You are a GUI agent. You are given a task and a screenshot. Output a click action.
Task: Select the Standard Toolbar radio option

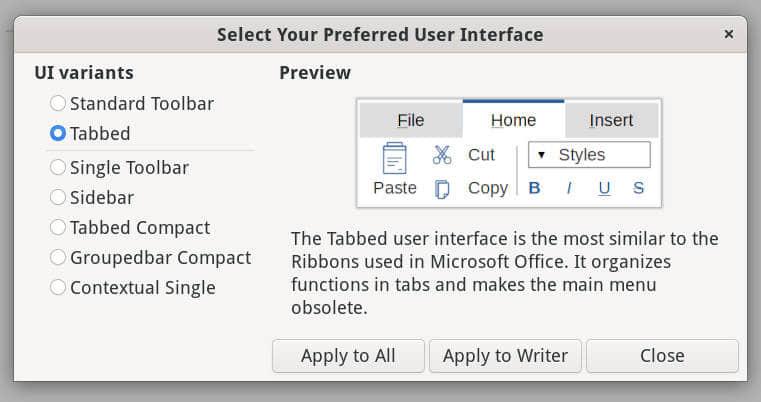point(58,103)
